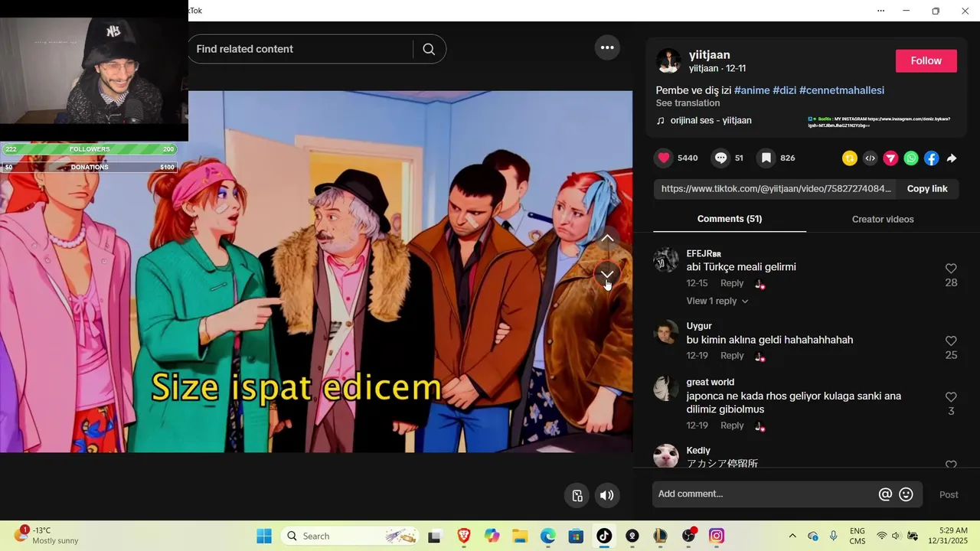Click the yiitjaan username heading
Screen dimensions: 980x551
point(709,55)
